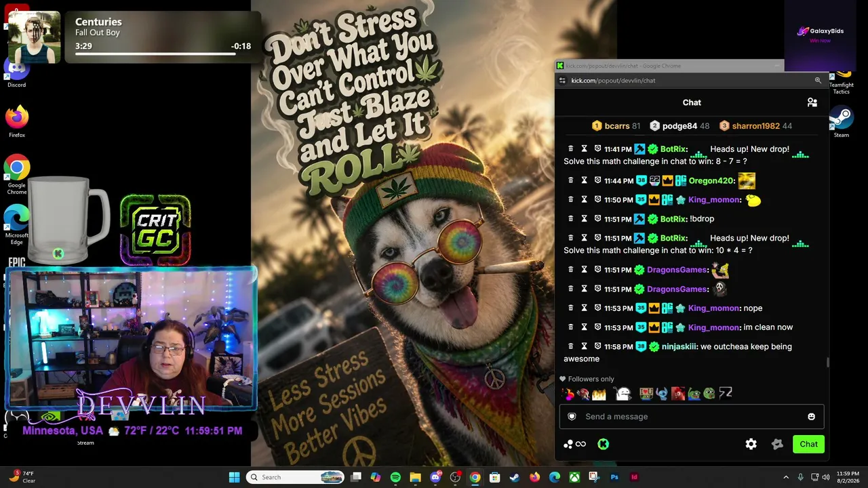Open the emoji picker smiley in message box

pyautogui.click(x=811, y=417)
